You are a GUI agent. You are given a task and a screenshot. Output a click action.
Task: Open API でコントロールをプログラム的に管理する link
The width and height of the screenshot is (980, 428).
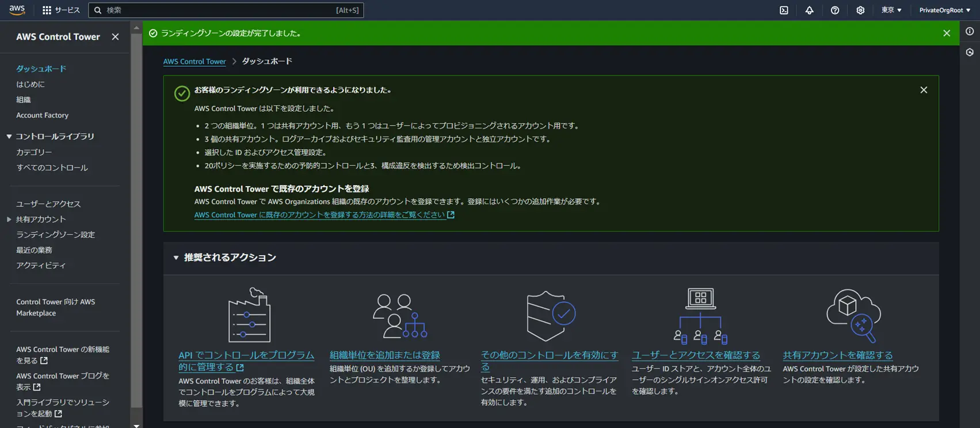[x=246, y=361]
